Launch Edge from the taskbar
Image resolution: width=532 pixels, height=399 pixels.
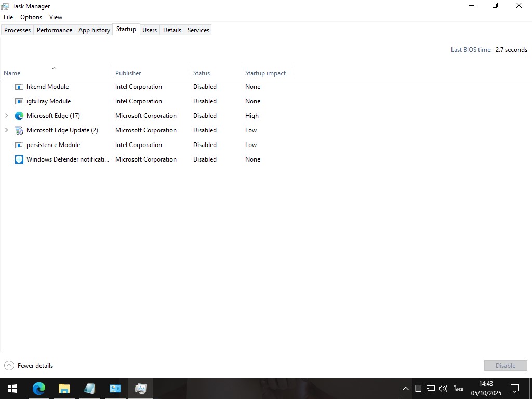click(39, 389)
